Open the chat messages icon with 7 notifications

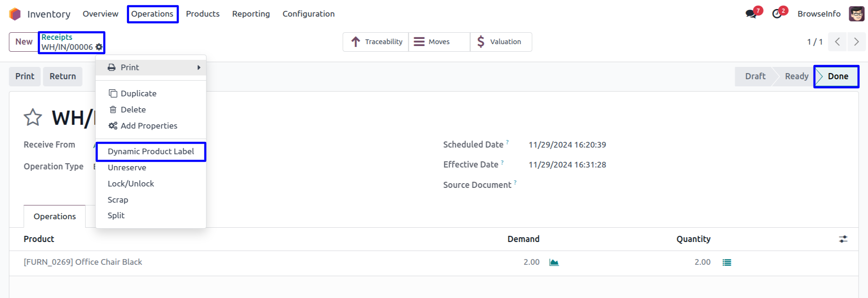751,14
